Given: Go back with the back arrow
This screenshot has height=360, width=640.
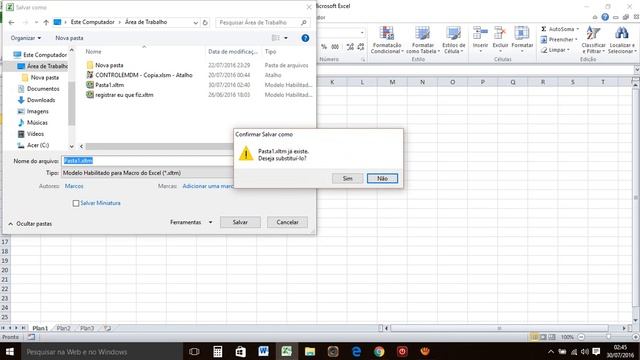Looking at the screenshot, I should 11,22.
